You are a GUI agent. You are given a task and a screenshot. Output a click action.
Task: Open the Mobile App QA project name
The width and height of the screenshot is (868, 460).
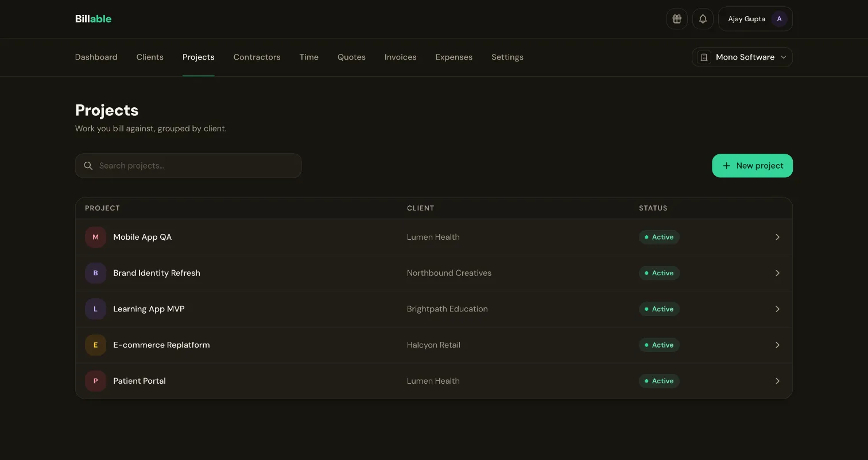point(142,237)
